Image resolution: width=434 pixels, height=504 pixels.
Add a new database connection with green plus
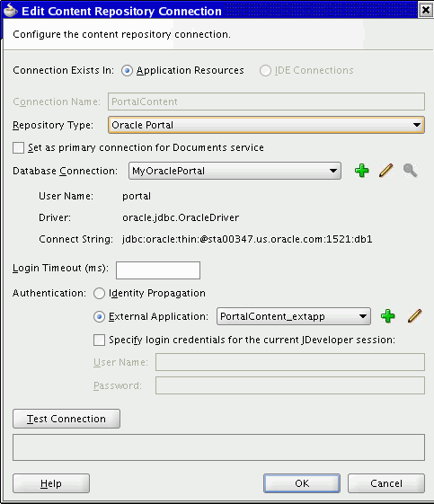pyautogui.click(x=361, y=171)
